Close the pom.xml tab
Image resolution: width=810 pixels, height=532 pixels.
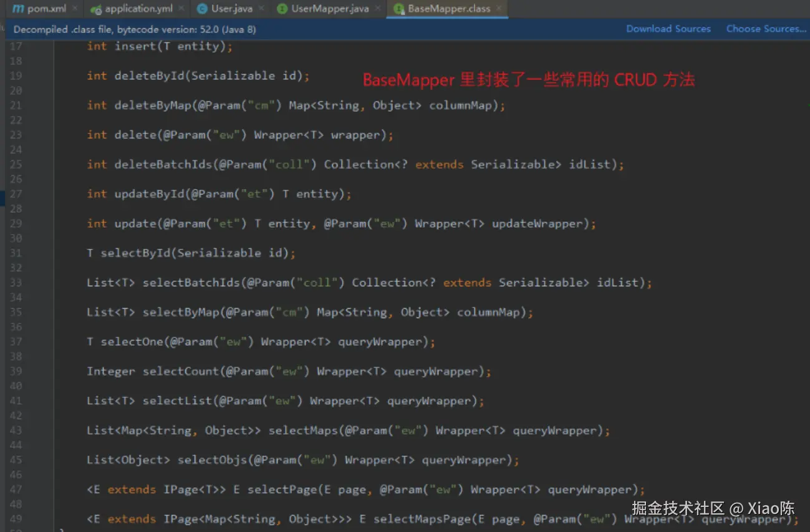pyautogui.click(x=74, y=9)
